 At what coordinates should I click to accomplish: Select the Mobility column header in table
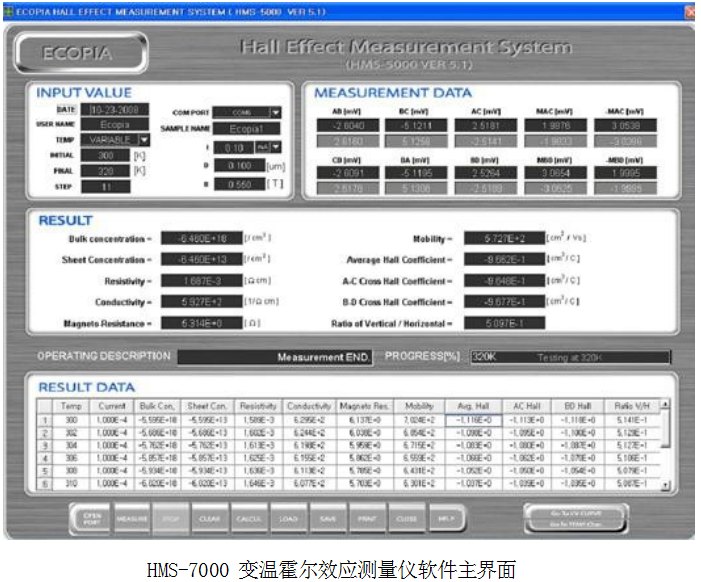tap(420, 406)
